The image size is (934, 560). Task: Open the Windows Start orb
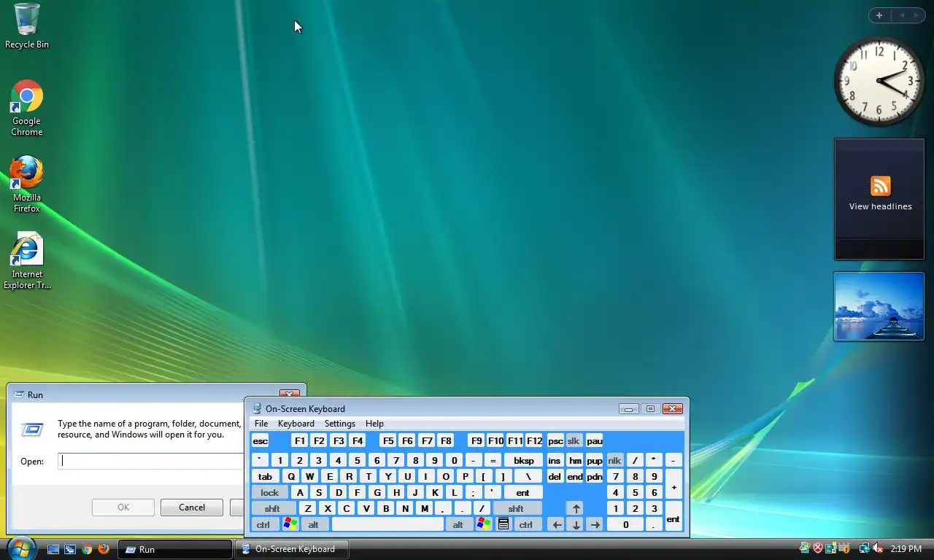(20, 548)
